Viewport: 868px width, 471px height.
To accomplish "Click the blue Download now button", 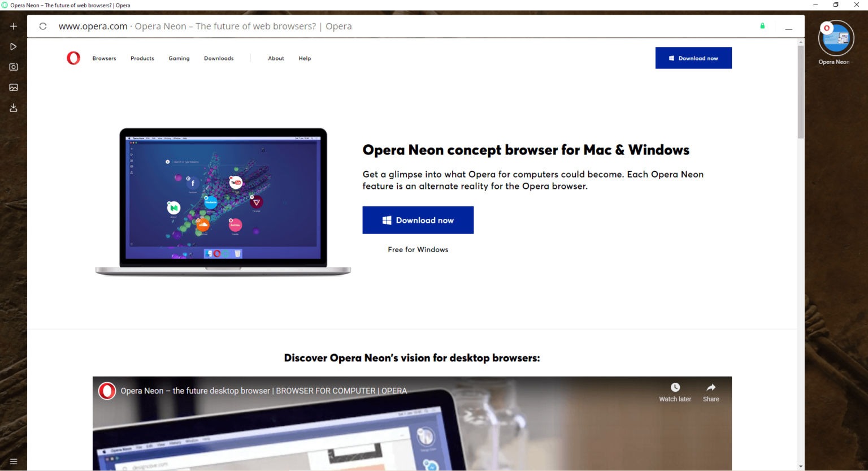I will tap(418, 220).
